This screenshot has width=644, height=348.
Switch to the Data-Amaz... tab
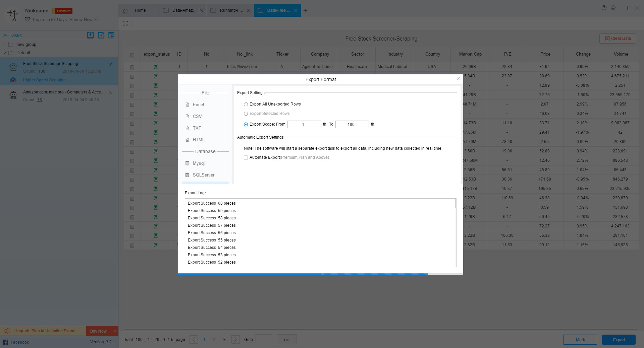[183, 10]
